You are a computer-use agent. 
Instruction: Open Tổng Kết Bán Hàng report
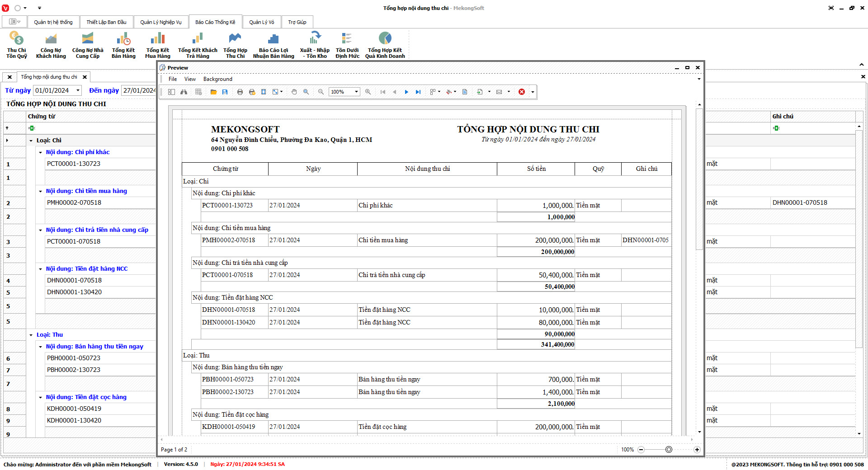pos(123,45)
